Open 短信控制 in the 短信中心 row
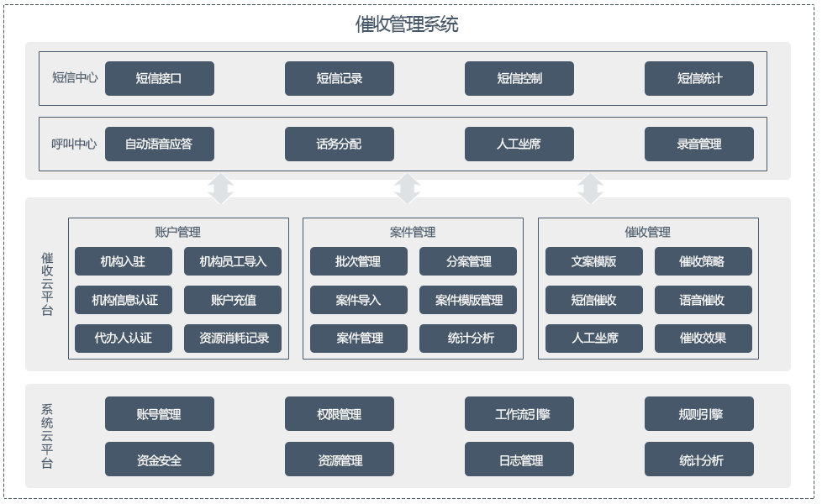This screenshot has height=504, width=822. (519, 78)
